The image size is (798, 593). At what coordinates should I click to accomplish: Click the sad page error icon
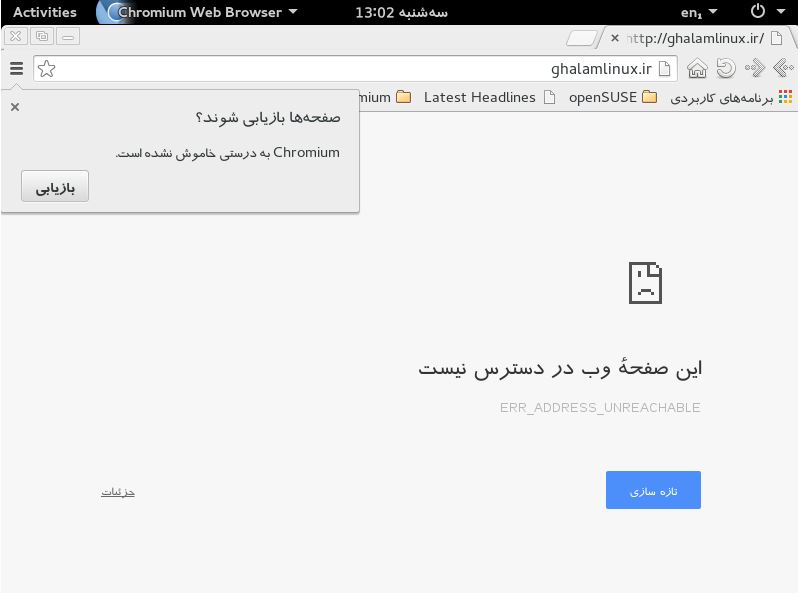coord(645,283)
